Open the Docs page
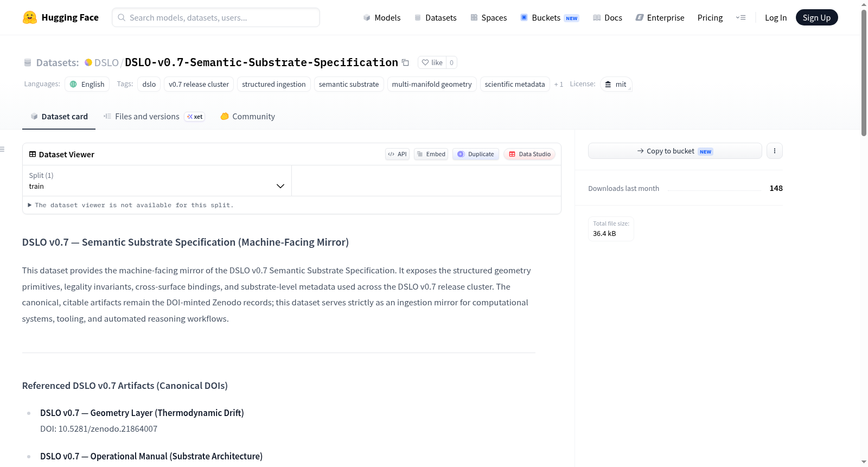 [x=608, y=18]
